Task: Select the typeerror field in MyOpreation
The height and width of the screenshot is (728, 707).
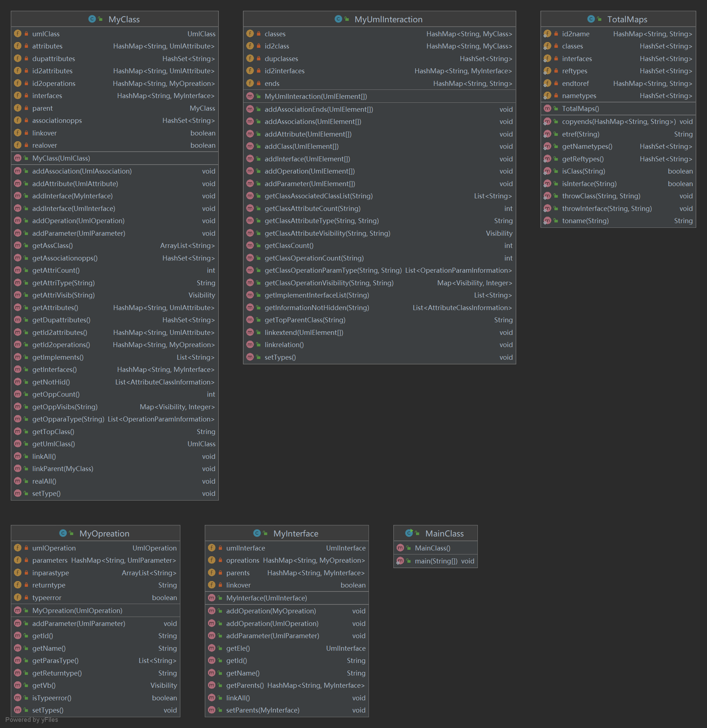Action: (x=47, y=598)
